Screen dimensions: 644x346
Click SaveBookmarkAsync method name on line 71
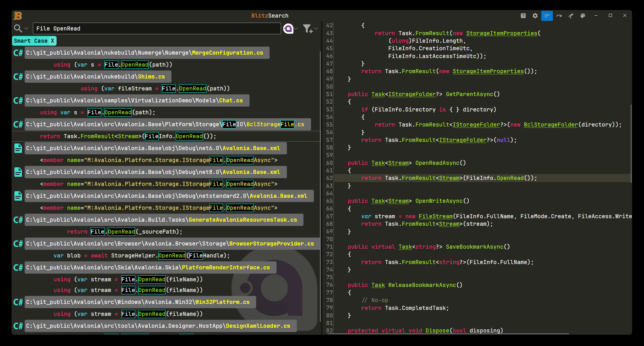(x=475, y=247)
